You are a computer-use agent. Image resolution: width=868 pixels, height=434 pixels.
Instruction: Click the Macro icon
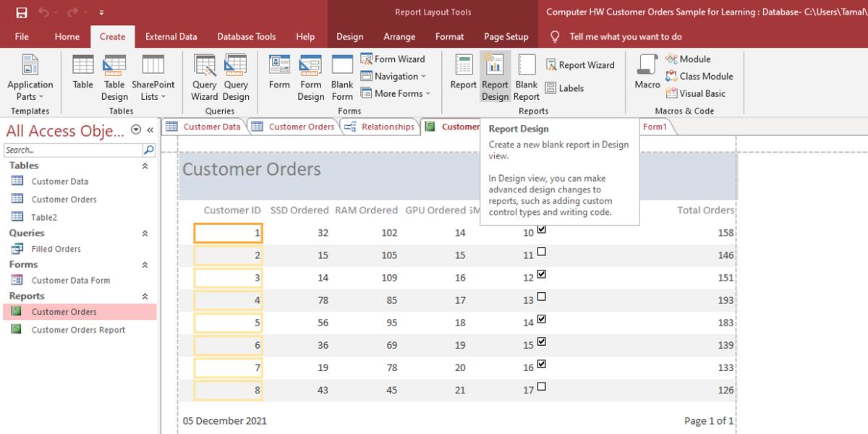(x=647, y=75)
